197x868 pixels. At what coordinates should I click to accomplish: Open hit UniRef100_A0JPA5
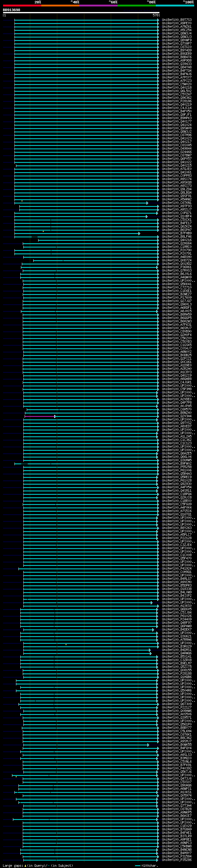pos(177,406)
